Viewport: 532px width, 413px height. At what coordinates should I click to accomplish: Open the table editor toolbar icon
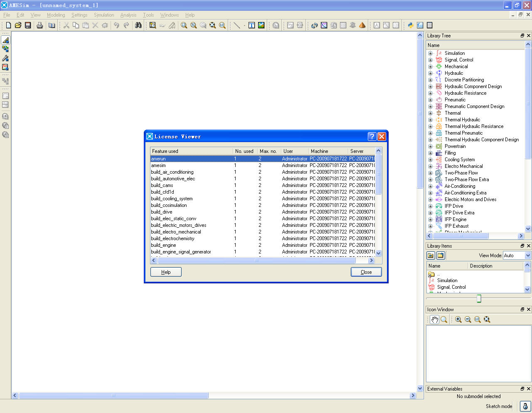pyautogui.click(x=430, y=25)
